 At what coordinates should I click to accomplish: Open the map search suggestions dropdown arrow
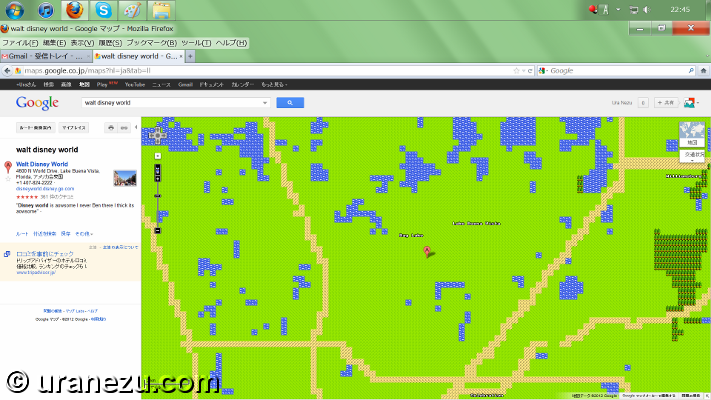click(x=265, y=103)
